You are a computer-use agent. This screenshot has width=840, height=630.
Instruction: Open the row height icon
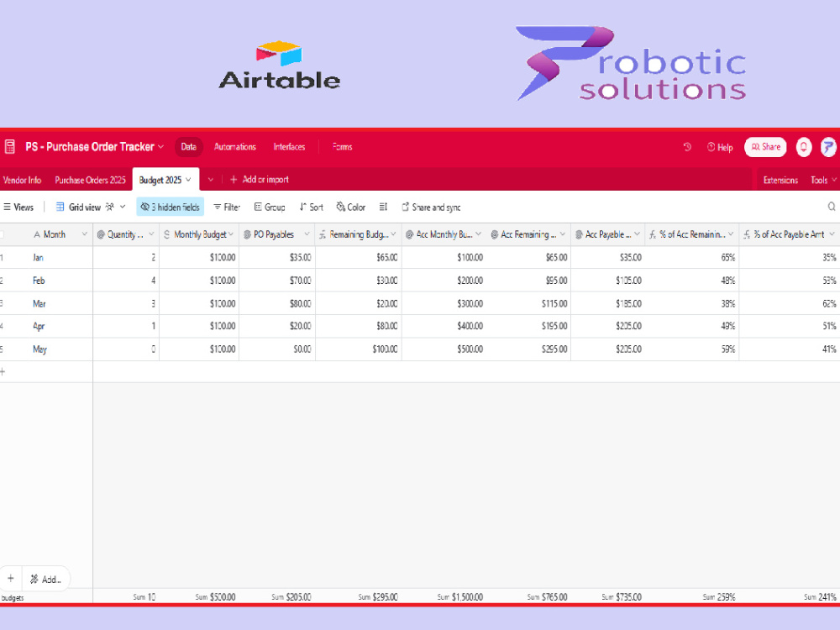point(383,207)
